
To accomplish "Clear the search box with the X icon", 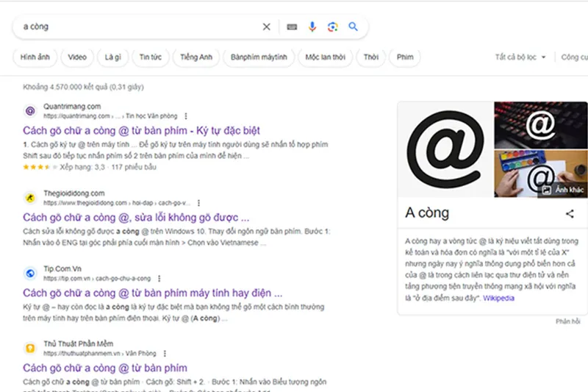I will pyautogui.click(x=266, y=26).
